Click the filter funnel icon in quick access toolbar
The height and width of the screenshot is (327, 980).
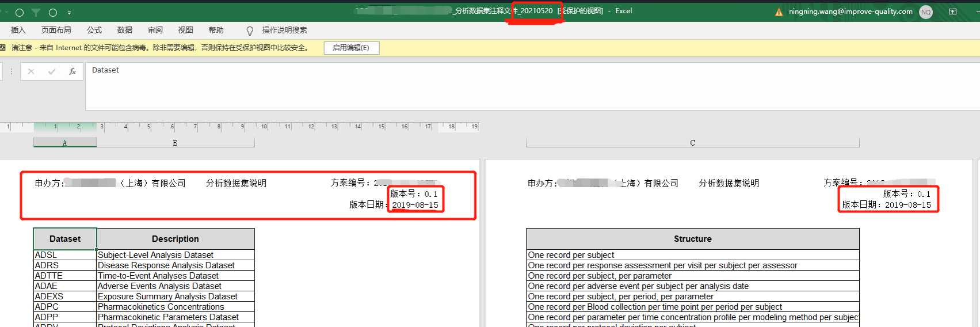pyautogui.click(x=36, y=12)
